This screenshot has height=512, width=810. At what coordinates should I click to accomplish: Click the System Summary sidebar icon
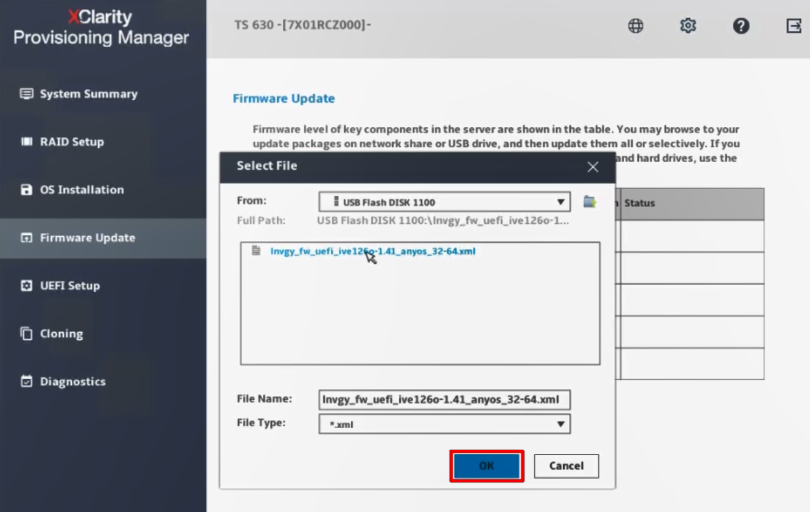click(27, 94)
